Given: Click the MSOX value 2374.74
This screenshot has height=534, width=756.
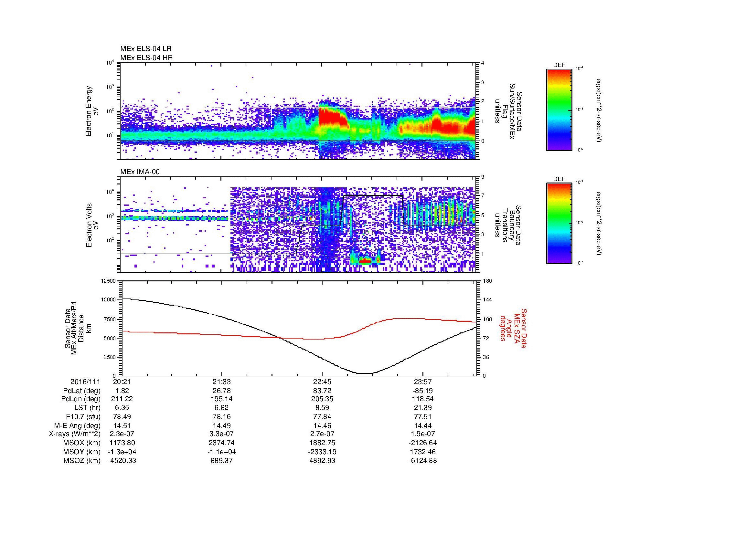Looking at the screenshot, I should click(x=222, y=443).
